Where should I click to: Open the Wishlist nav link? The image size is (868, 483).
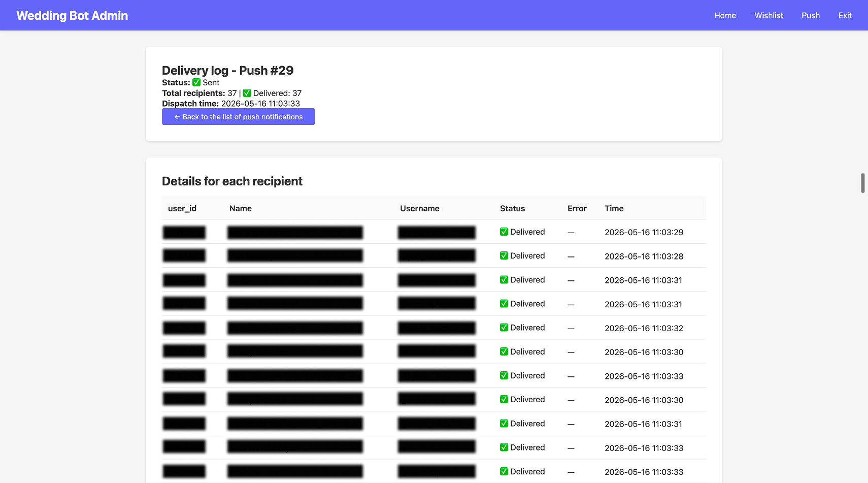click(769, 15)
